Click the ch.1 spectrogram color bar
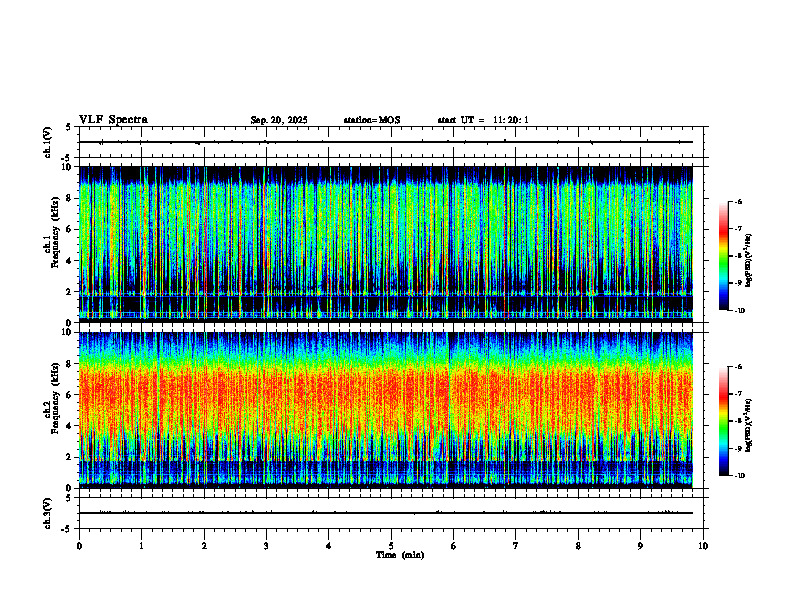The width and height of the screenshot is (792, 612). pos(723,256)
